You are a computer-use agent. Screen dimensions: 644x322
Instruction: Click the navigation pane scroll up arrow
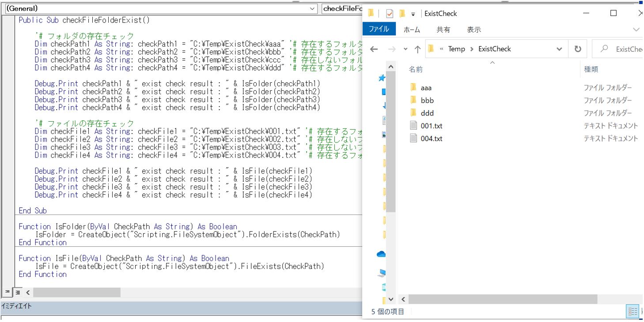(x=391, y=66)
